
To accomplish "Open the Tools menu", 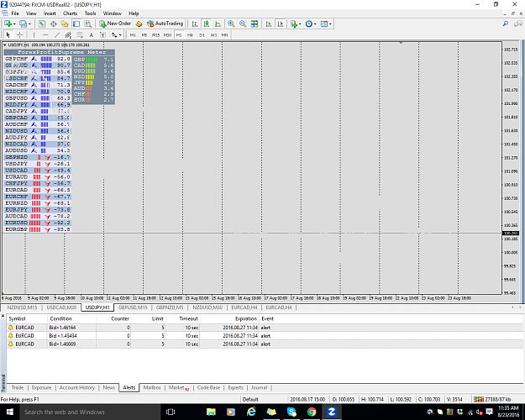I will [x=90, y=13].
